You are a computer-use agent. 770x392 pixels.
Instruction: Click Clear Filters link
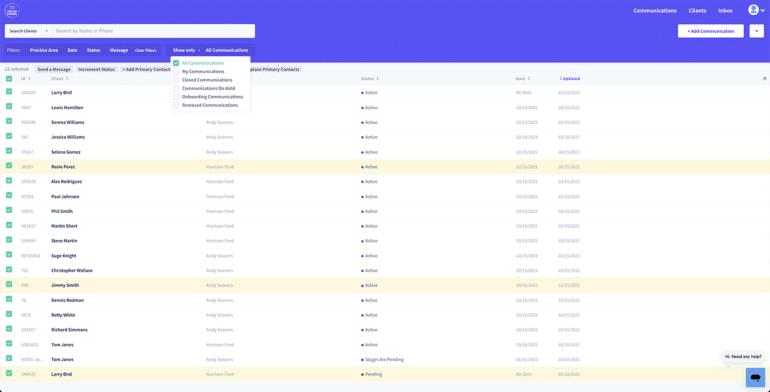tap(145, 50)
